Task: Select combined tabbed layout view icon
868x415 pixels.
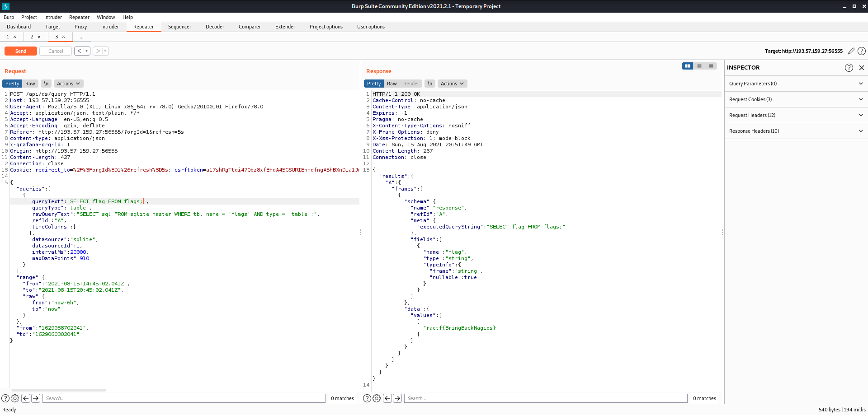Action: click(711, 66)
